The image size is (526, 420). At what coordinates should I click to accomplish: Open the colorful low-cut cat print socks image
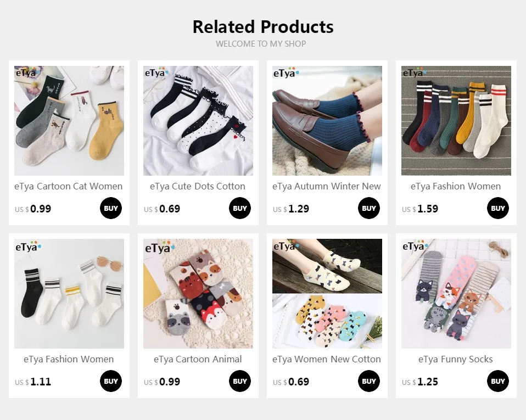(327, 294)
